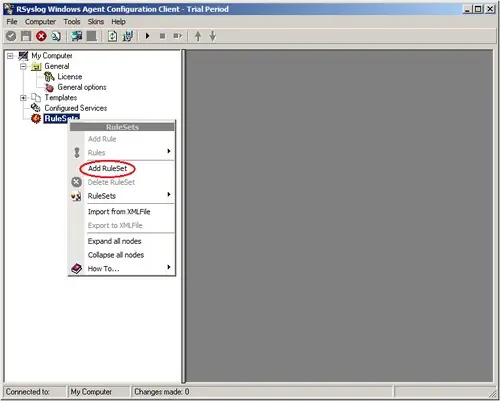500x401 pixels.
Task: Open General options tree item
Action: click(82, 87)
